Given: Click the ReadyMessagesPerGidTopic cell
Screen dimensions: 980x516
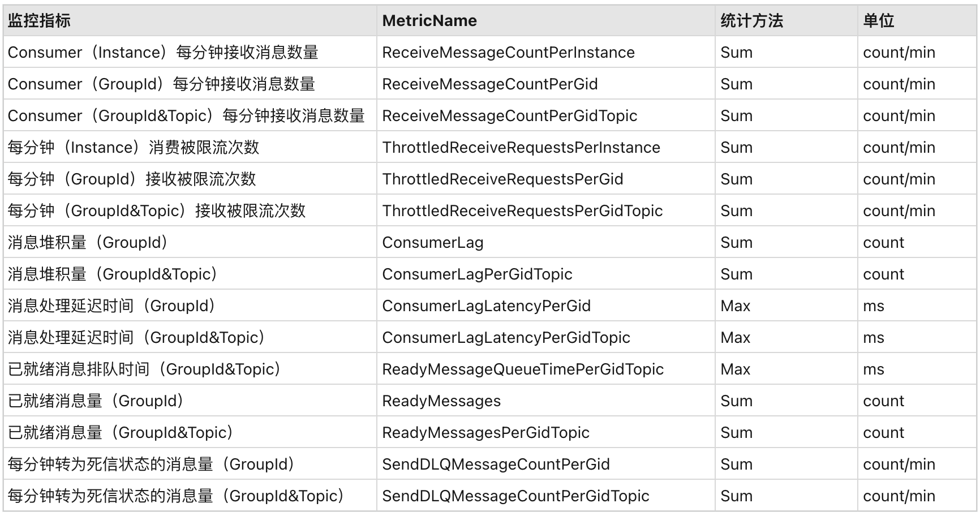Looking at the screenshot, I should 485,433.
